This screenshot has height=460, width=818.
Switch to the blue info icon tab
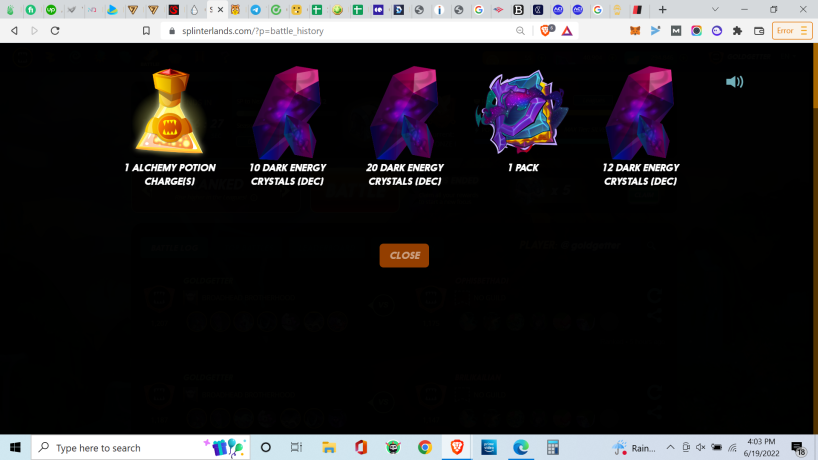[x=439, y=9]
